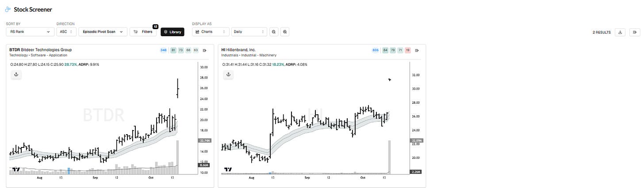
Task: Click the Stock Screener logo icon
Action: 8,9
